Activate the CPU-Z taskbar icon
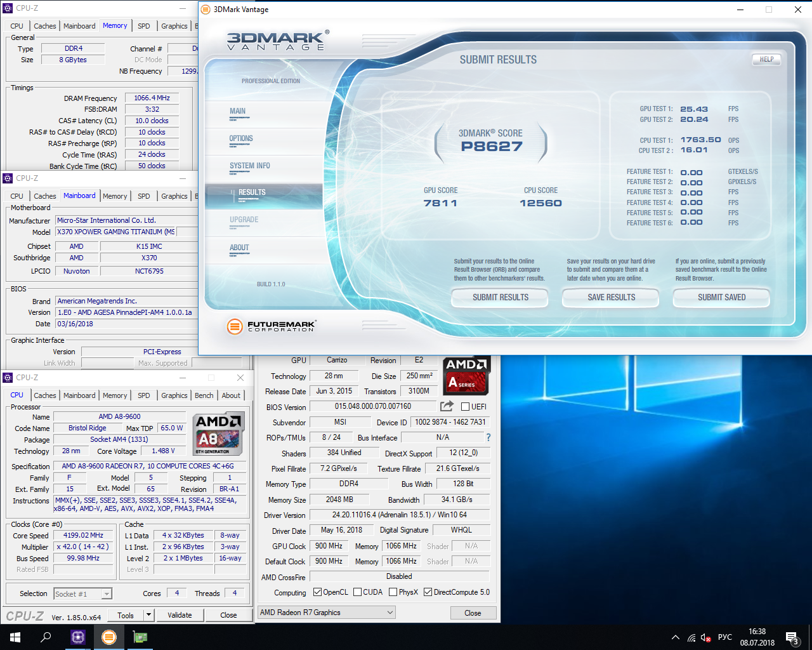Viewport: 812px width, 650px height. pyautogui.click(x=78, y=637)
